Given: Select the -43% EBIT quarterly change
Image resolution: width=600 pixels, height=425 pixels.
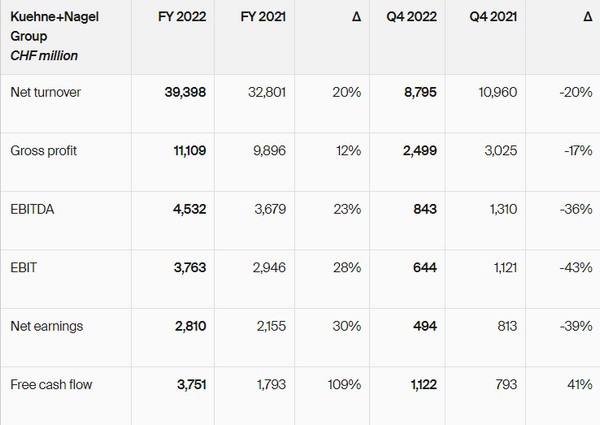Looking at the screenshot, I should click(x=575, y=266).
